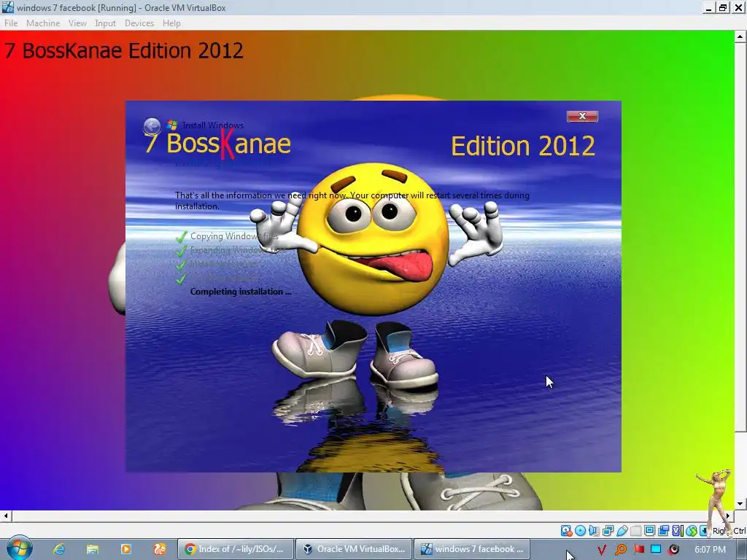Open the Devices menu
747x560 pixels.
coord(139,23)
